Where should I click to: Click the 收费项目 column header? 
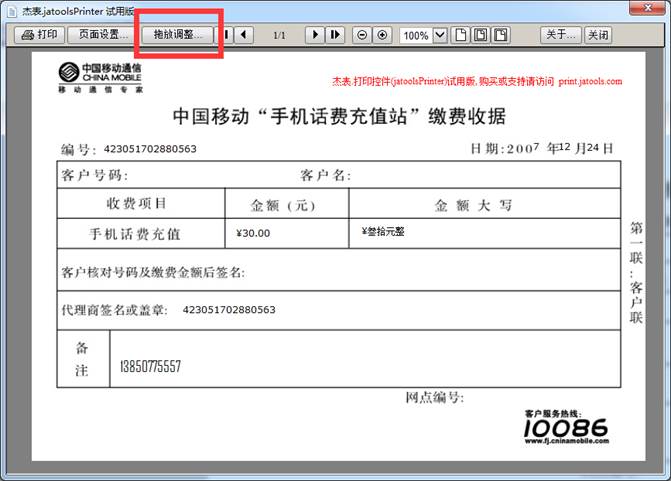pyautogui.click(x=137, y=203)
